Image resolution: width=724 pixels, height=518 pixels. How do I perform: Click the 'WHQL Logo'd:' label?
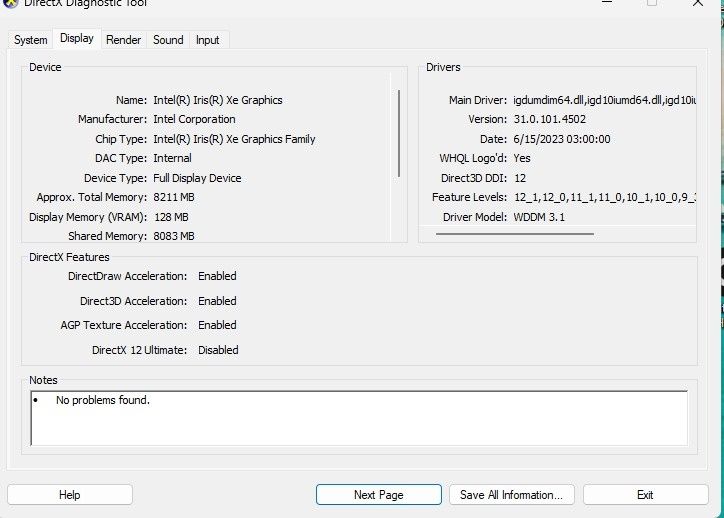tap(473, 158)
